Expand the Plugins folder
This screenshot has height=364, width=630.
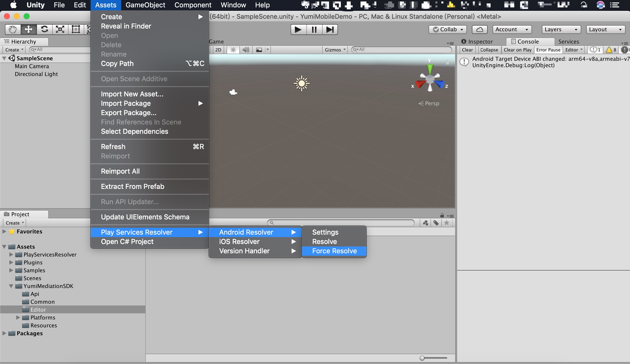(11, 262)
